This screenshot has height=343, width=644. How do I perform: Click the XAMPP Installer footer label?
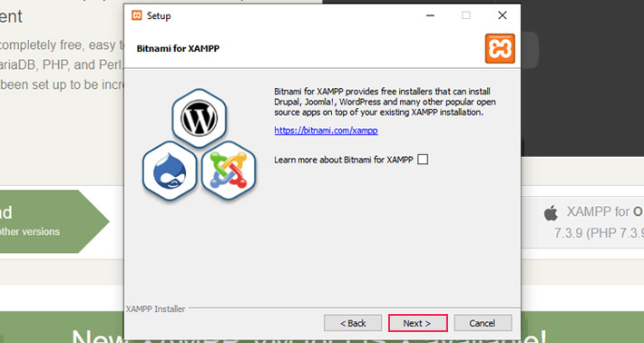(155, 309)
